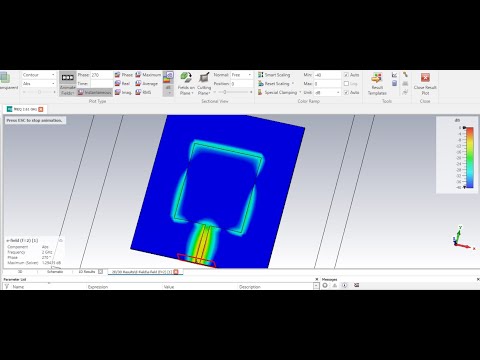This screenshot has width=480, height=360.
Task: Click the warning triangle icon in Messages
Action: click(335, 285)
